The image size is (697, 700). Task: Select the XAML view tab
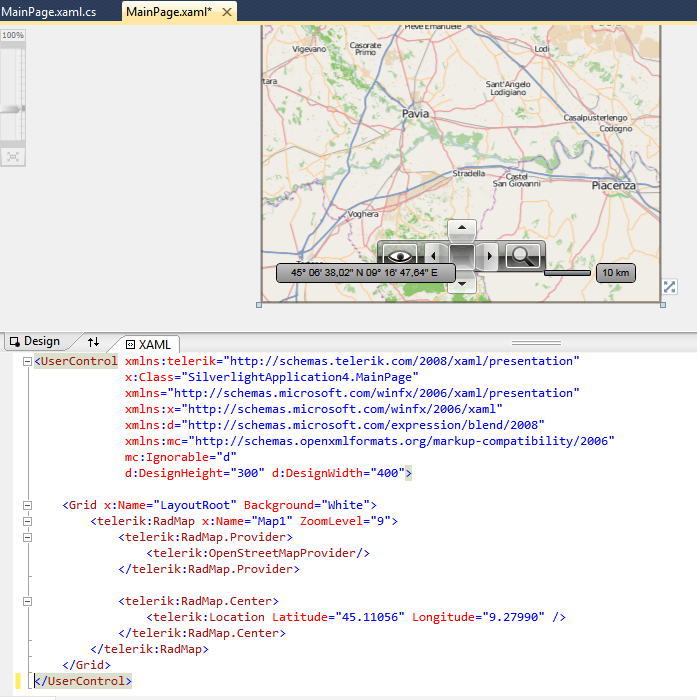coord(148,343)
